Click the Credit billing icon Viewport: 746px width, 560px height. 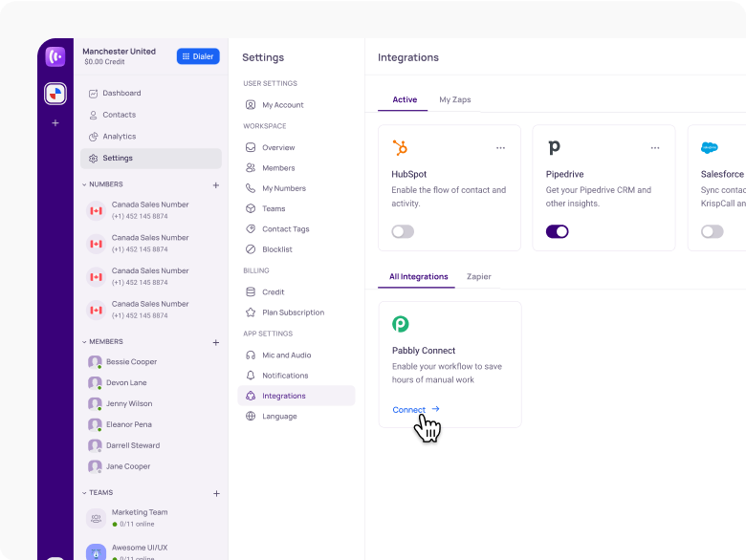point(251,291)
